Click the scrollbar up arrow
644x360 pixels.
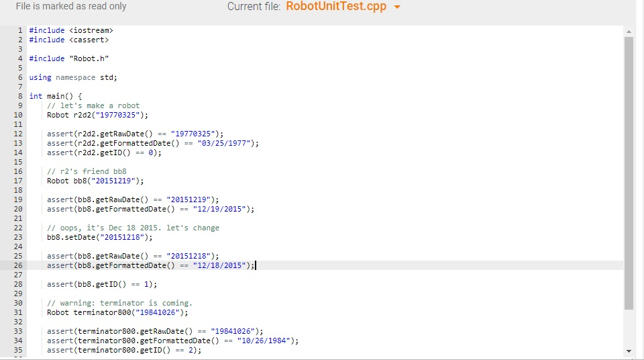point(629,32)
